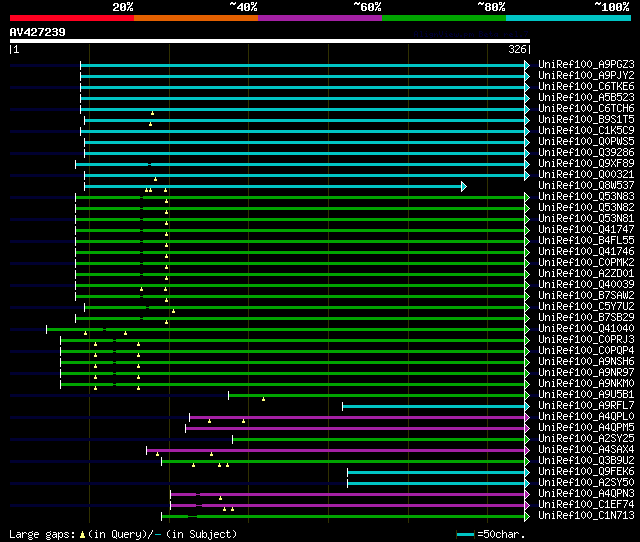640x542 pixels.
Task: Click UniRef100_A9NSH6 label
Action: pos(586,362)
